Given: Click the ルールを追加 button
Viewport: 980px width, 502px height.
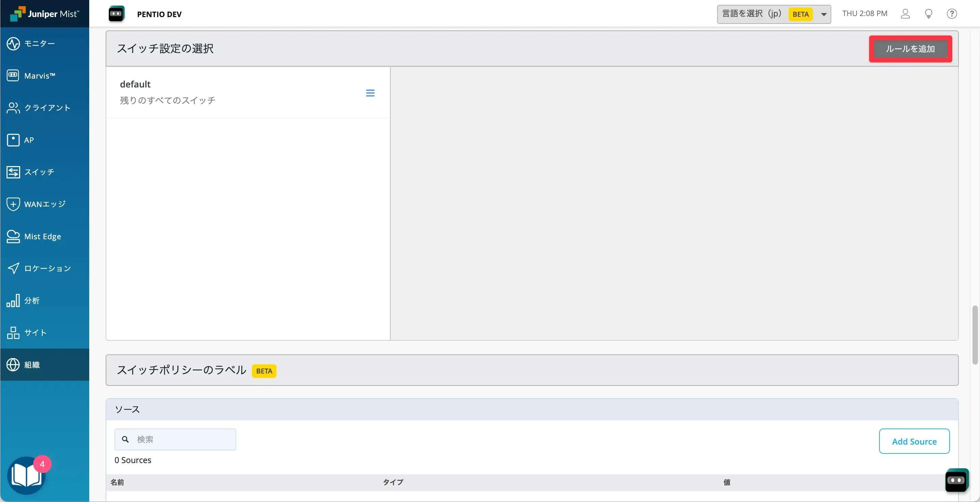Looking at the screenshot, I should (x=910, y=49).
